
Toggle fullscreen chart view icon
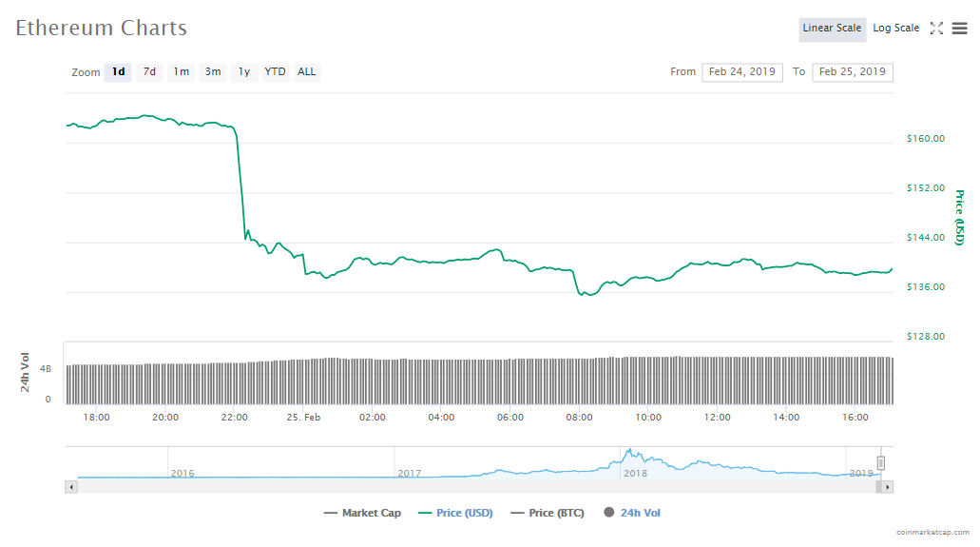pos(936,29)
